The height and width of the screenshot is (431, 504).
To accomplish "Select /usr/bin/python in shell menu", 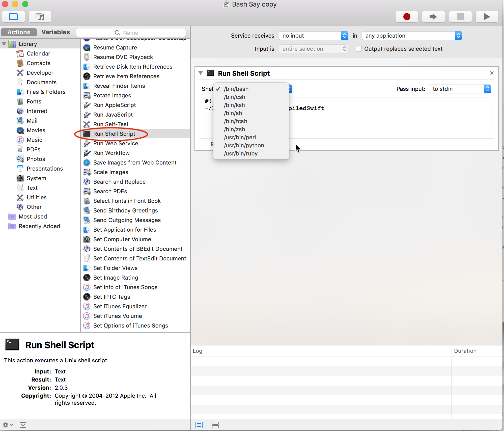I will 244,145.
